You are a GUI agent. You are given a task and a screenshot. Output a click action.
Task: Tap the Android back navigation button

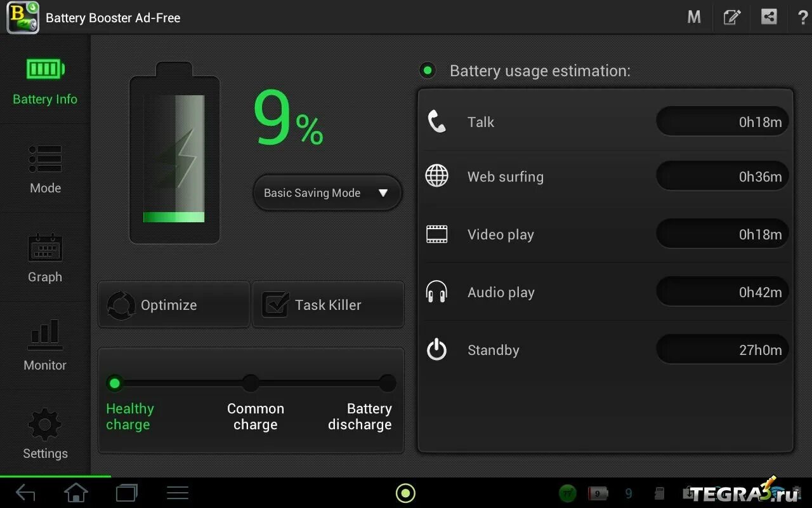pyautogui.click(x=25, y=493)
